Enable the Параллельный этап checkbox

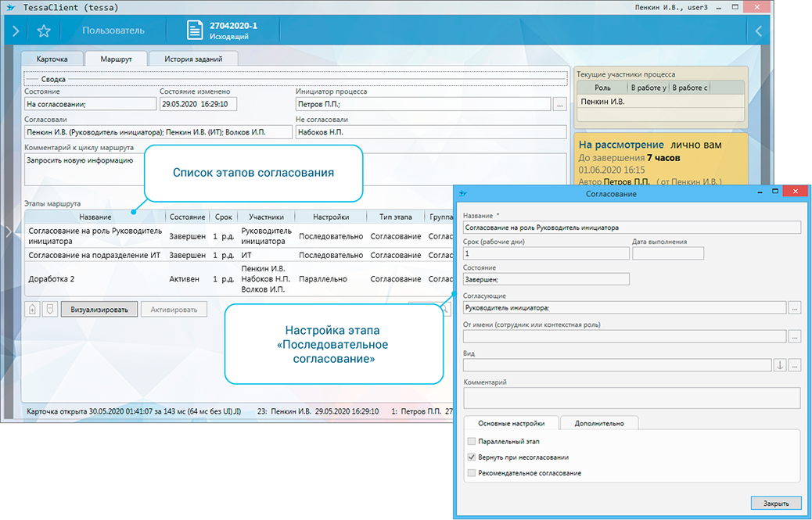[x=471, y=442]
